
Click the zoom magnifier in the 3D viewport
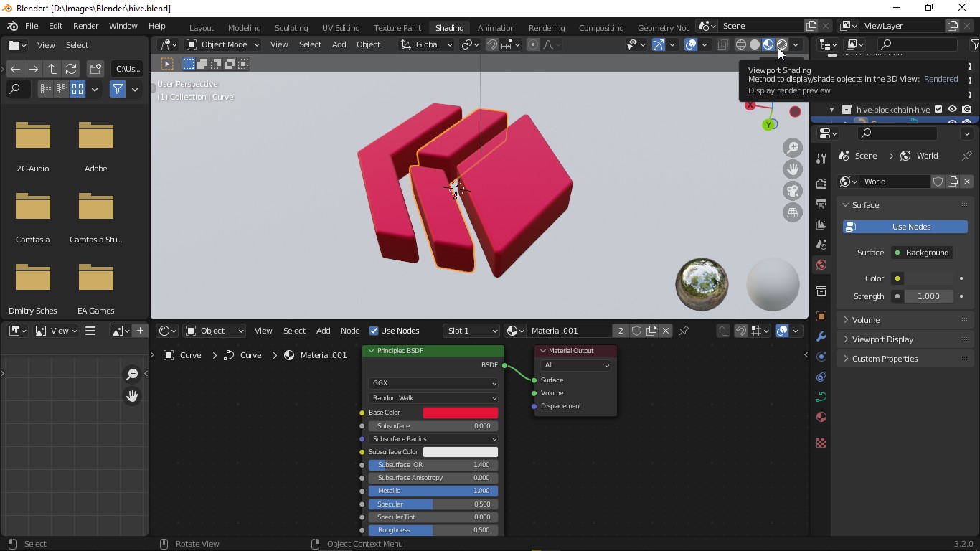(793, 148)
